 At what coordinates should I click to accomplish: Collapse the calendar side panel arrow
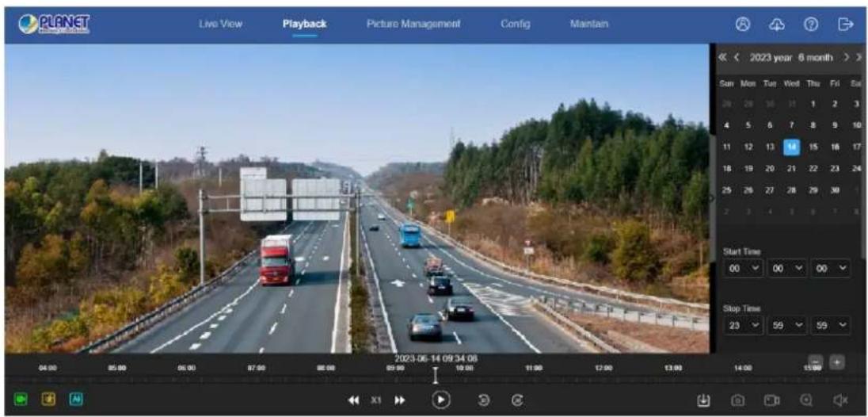click(x=712, y=197)
